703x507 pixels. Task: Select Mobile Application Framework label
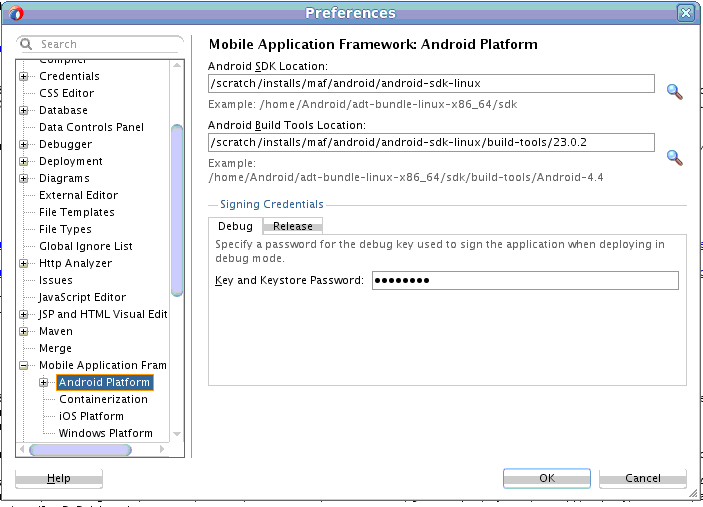103,365
